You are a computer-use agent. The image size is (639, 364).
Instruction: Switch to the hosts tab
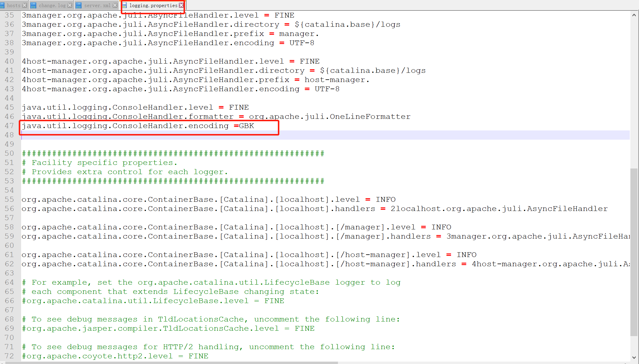(13, 5)
